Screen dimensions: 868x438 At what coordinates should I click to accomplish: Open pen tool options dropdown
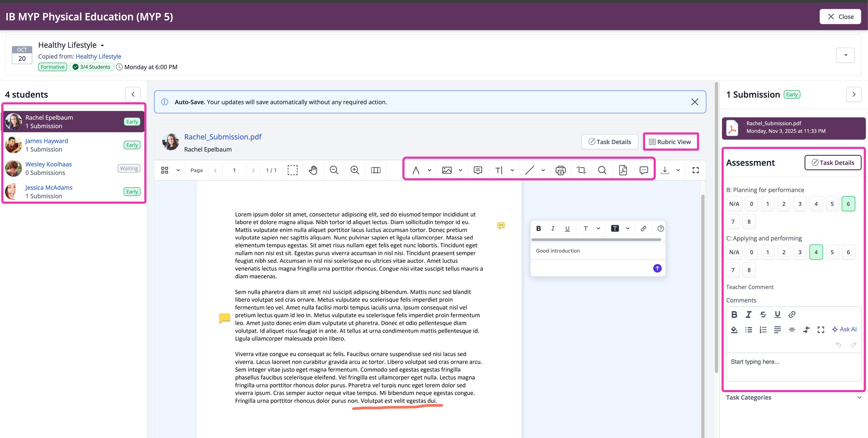pos(429,170)
